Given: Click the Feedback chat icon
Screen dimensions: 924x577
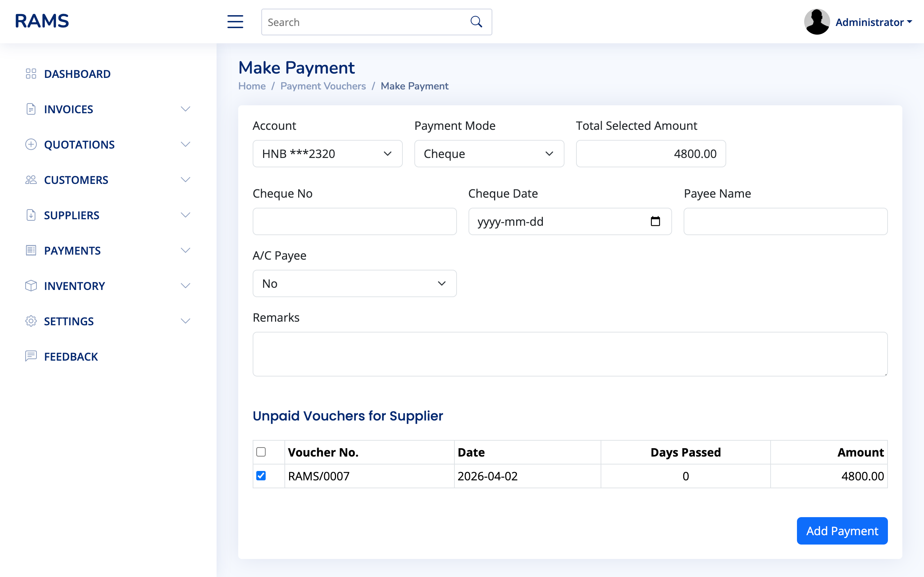Looking at the screenshot, I should click(x=31, y=356).
